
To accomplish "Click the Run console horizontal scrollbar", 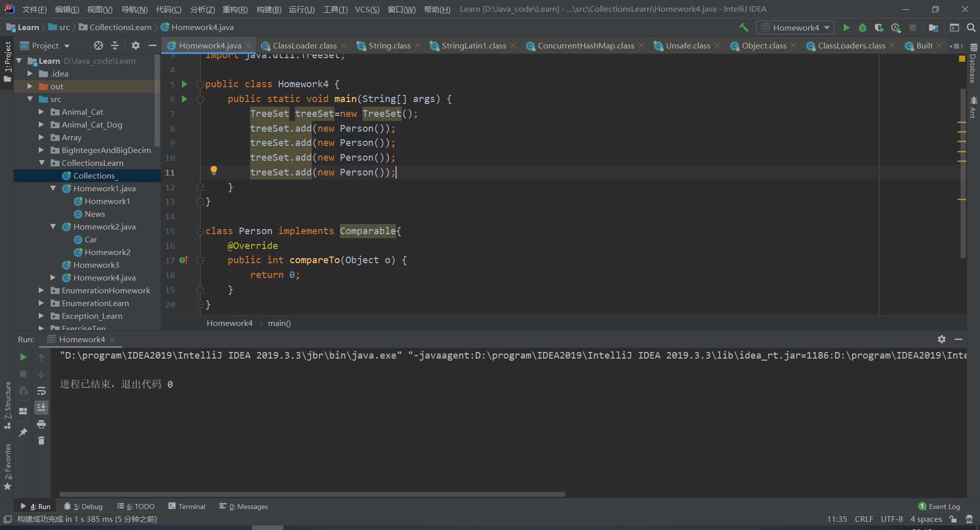I will pyautogui.click(x=312, y=494).
